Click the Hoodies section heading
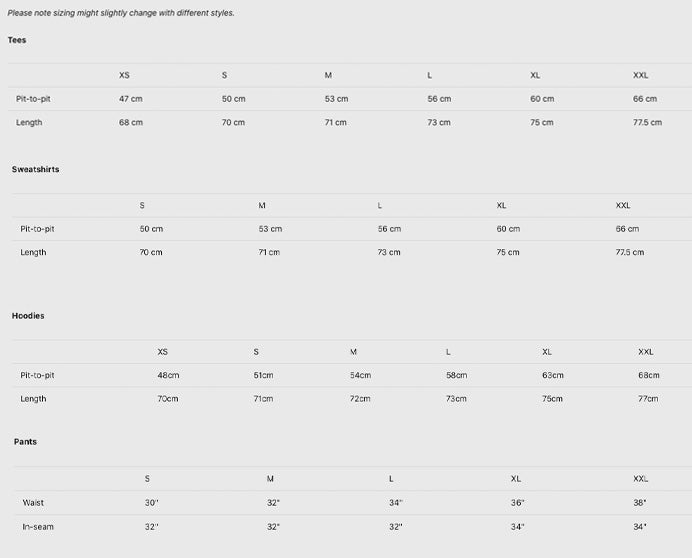The image size is (692, 558). click(28, 316)
